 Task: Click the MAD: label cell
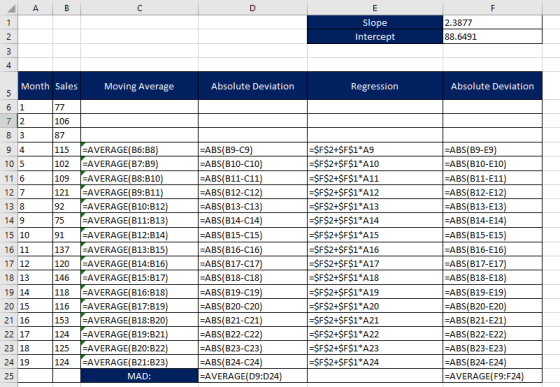pyautogui.click(x=140, y=376)
